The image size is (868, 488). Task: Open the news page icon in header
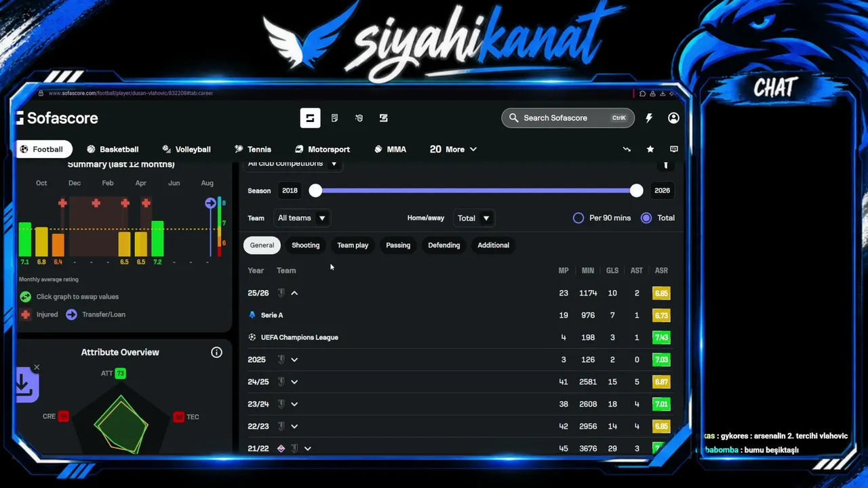click(334, 118)
